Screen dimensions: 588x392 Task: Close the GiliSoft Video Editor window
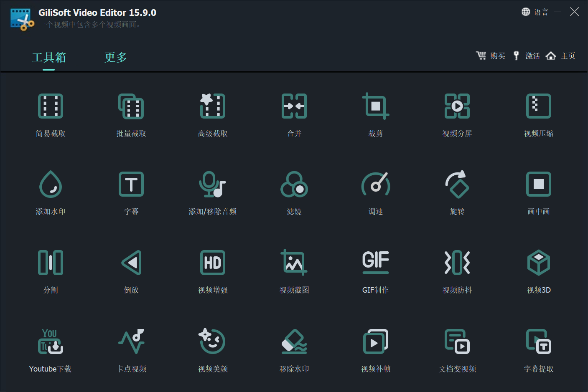click(x=575, y=12)
